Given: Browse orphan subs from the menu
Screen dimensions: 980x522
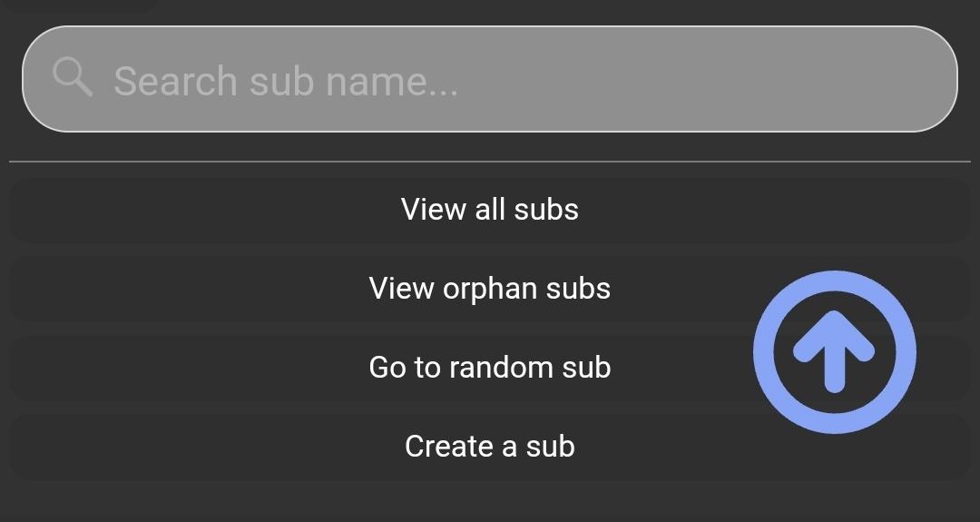Looking at the screenshot, I should point(490,289).
